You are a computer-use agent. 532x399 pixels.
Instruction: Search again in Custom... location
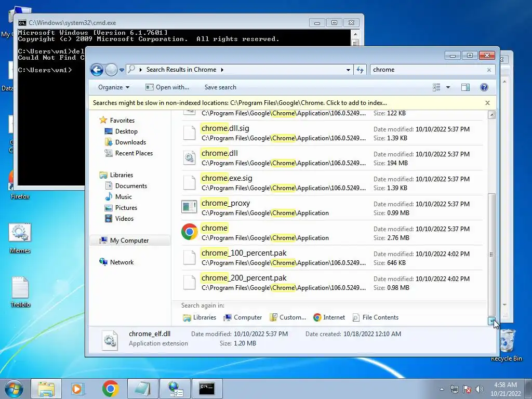pyautogui.click(x=288, y=317)
